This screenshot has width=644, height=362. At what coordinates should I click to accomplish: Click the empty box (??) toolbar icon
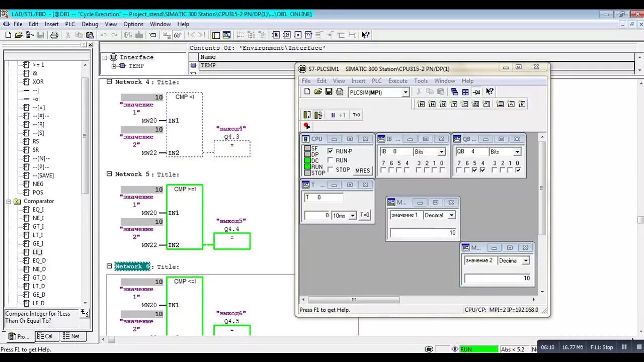point(309,35)
